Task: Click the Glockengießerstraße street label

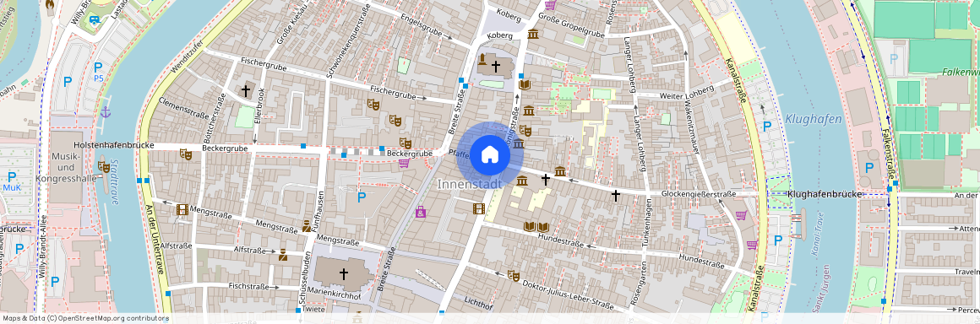Action: coord(698,194)
